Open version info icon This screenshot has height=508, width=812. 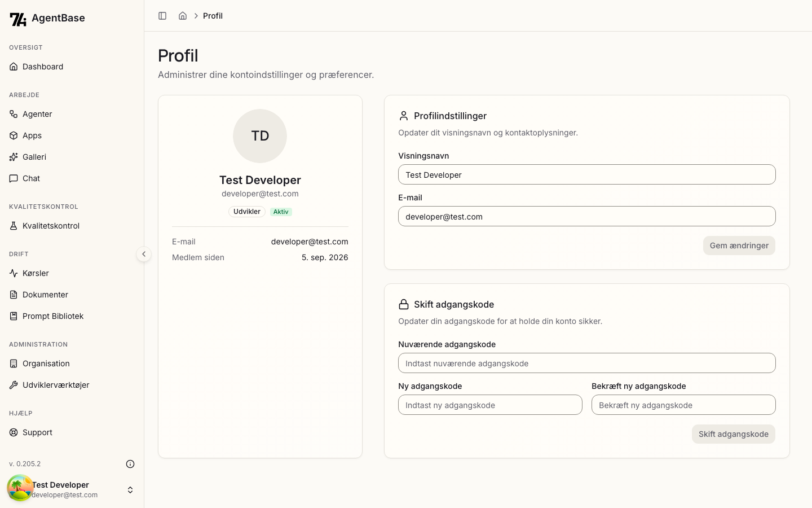[x=130, y=464]
